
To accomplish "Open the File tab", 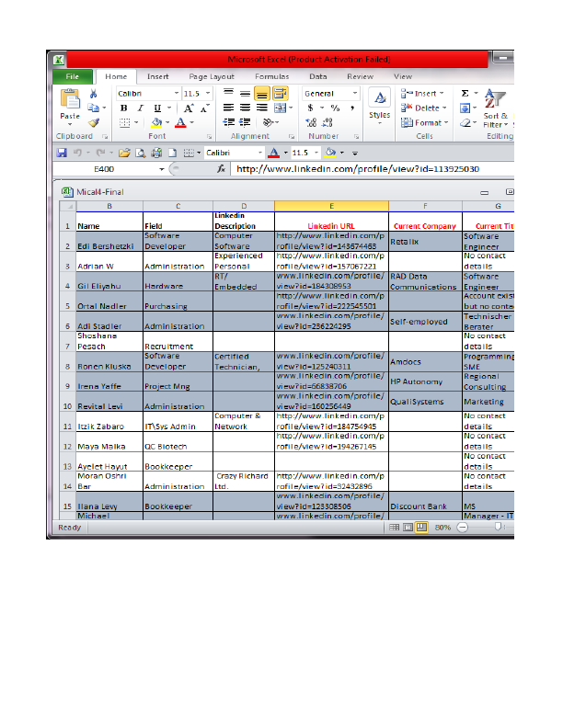I will point(73,76).
